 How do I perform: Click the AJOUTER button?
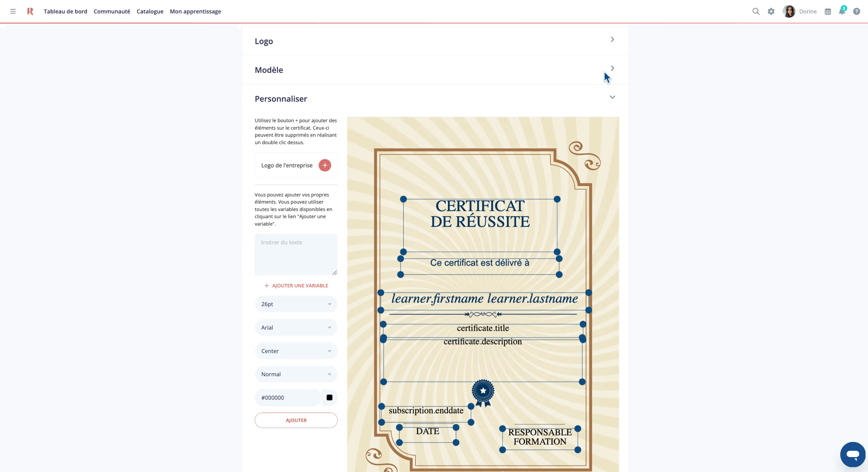[x=296, y=420]
